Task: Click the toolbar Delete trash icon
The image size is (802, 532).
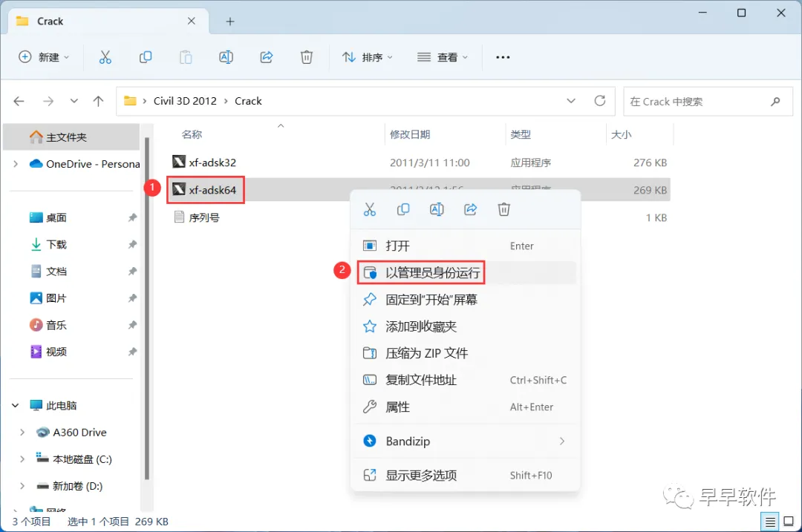Action: click(307, 57)
